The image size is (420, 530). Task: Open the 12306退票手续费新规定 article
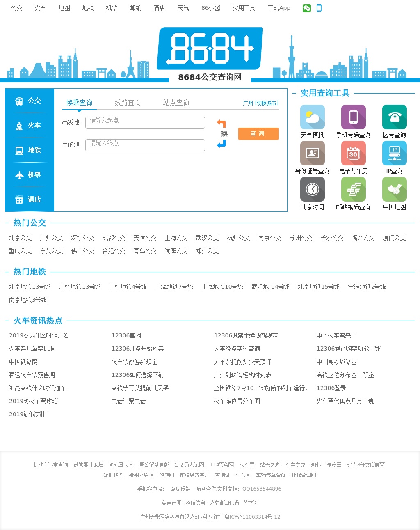(x=246, y=335)
